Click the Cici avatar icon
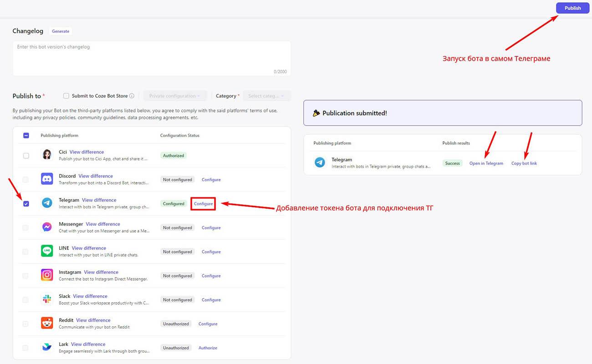The height and width of the screenshot is (364, 592). (x=47, y=155)
